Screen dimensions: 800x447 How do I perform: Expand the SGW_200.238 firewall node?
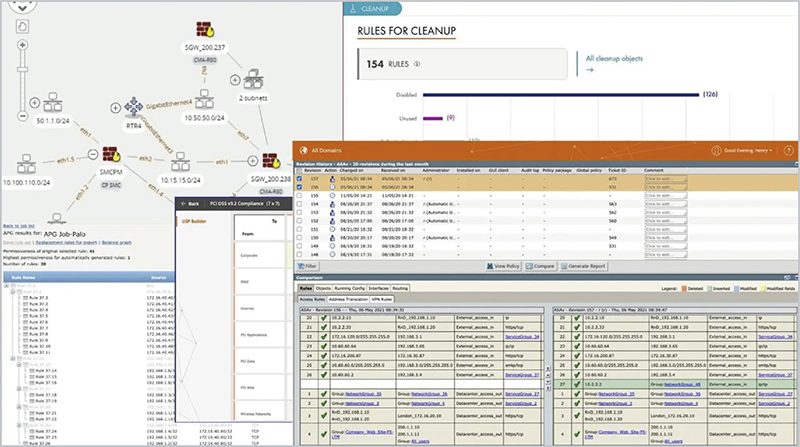(x=250, y=160)
